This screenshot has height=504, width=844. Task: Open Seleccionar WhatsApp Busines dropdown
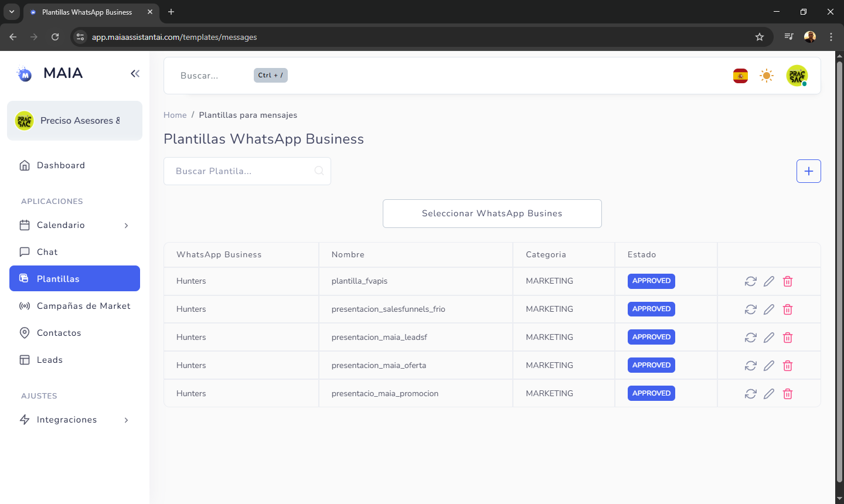pyautogui.click(x=492, y=213)
